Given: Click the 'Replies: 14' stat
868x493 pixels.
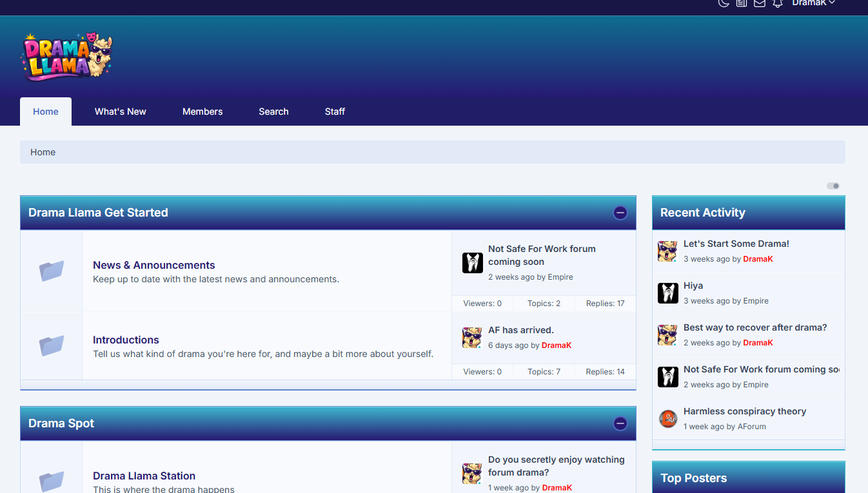Looking at the screenshot, I should click(x=606, y=372).
